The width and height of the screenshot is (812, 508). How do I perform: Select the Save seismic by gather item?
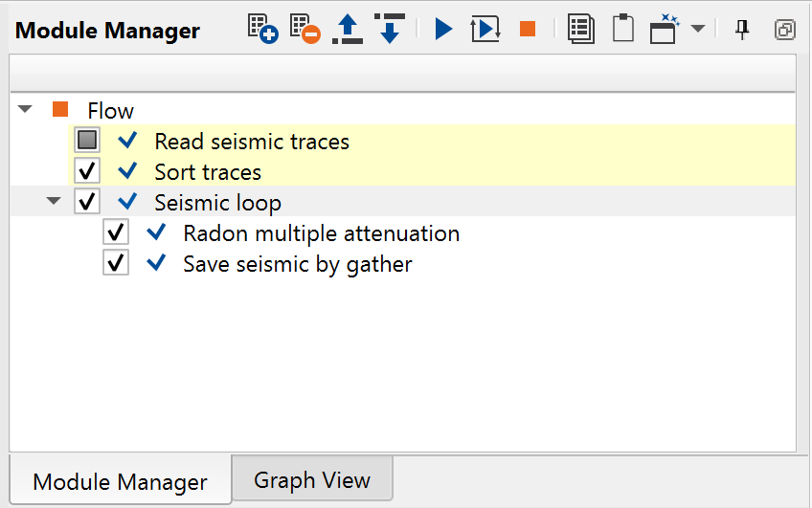coord(297,264)
